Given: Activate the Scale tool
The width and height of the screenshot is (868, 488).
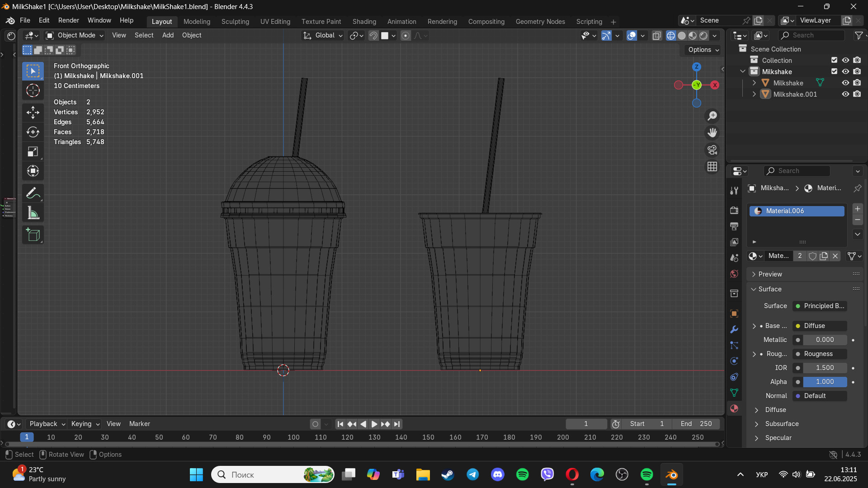Looking at the screenshot, I should [33, 151].
